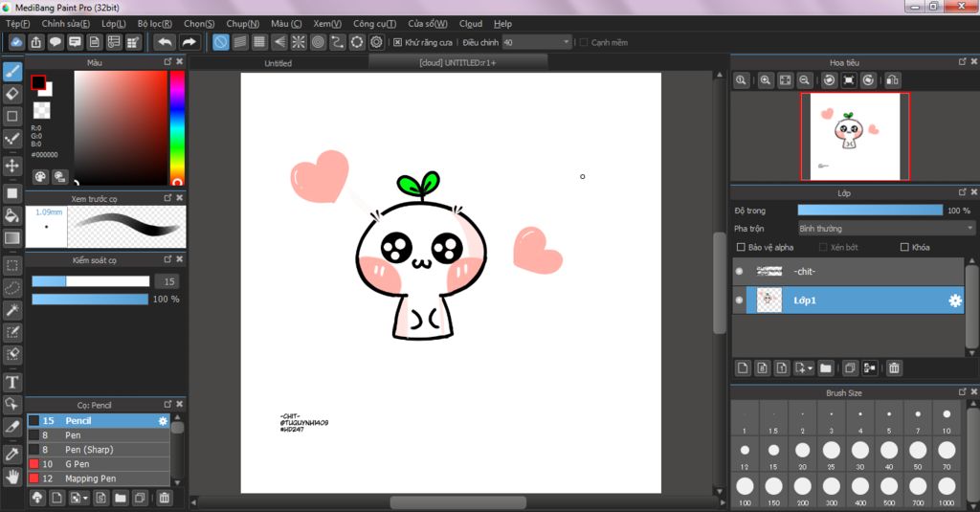Enable Khóa checkbox

point(904,247)
